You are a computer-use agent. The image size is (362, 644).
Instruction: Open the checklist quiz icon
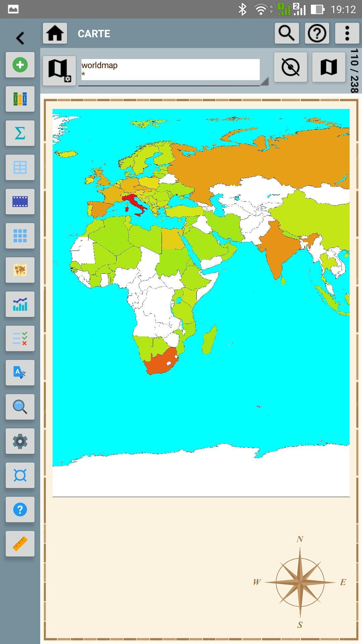pyautogui.click(x=20, y=338)
